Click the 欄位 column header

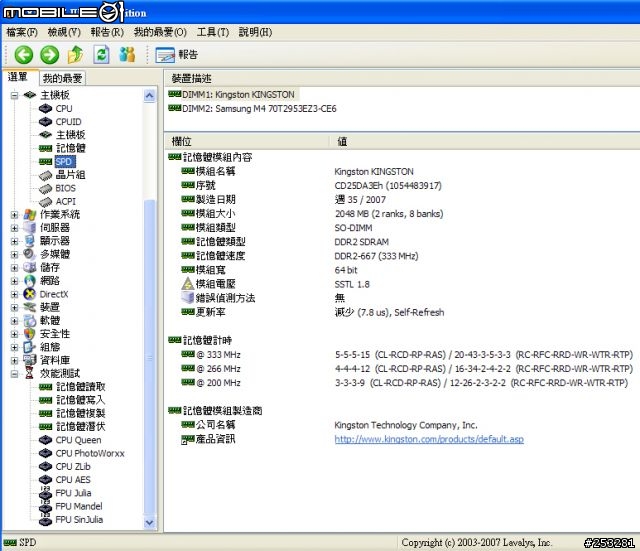[247, 142]
